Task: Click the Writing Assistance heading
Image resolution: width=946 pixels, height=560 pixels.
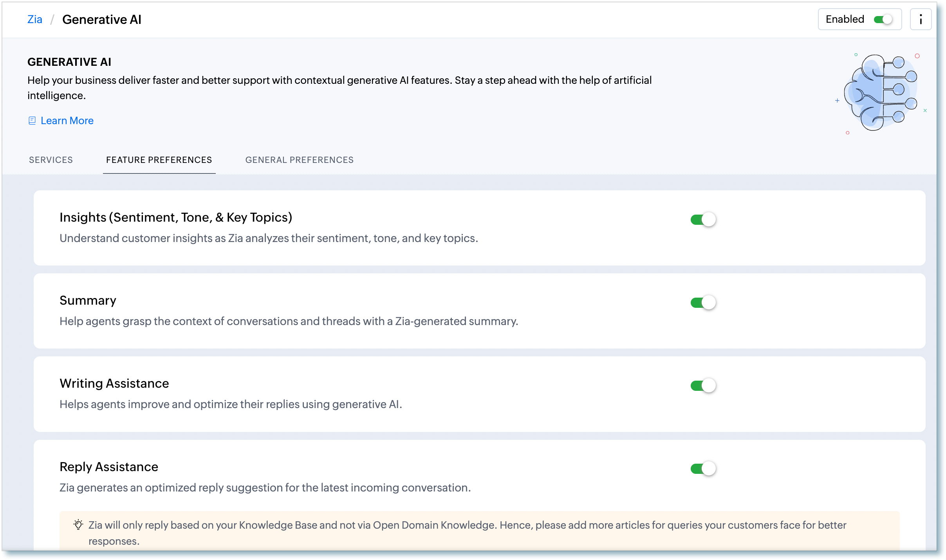Action: [x=114, y=383]
